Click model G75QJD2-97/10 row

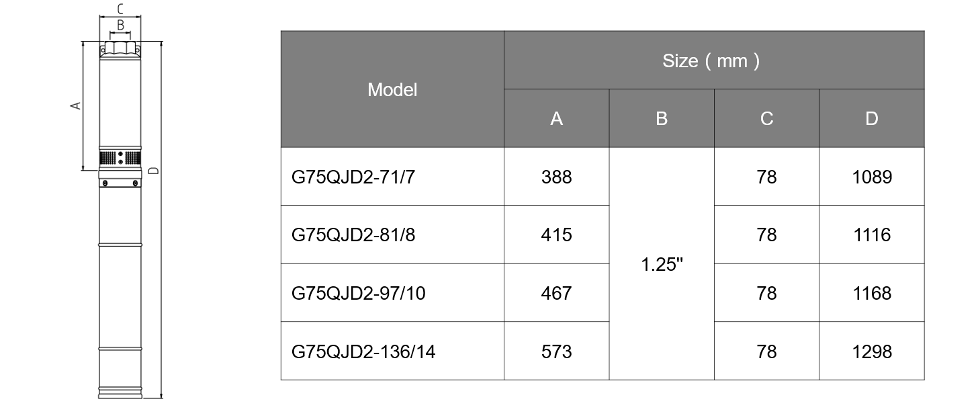pyautogui.click(x=603, y=293)
